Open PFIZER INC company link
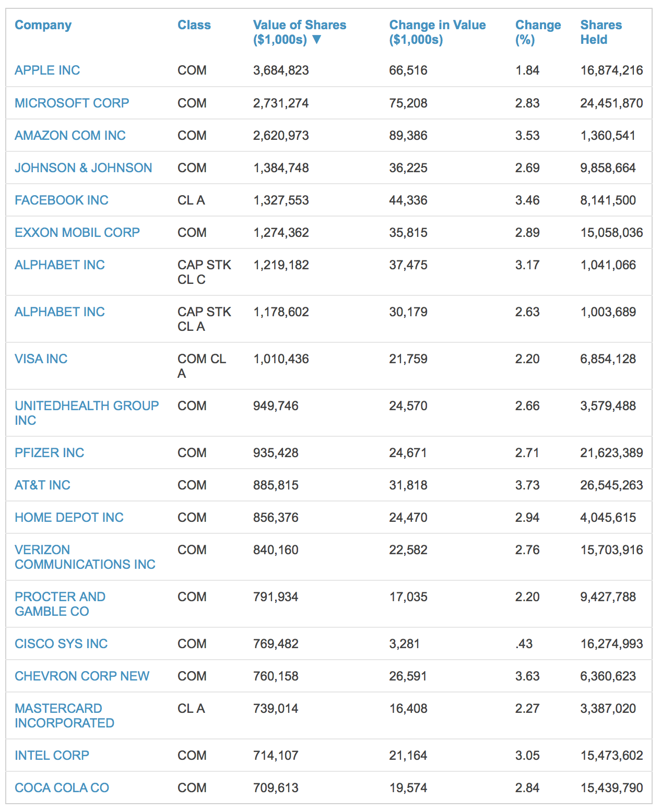 (50, 453)
